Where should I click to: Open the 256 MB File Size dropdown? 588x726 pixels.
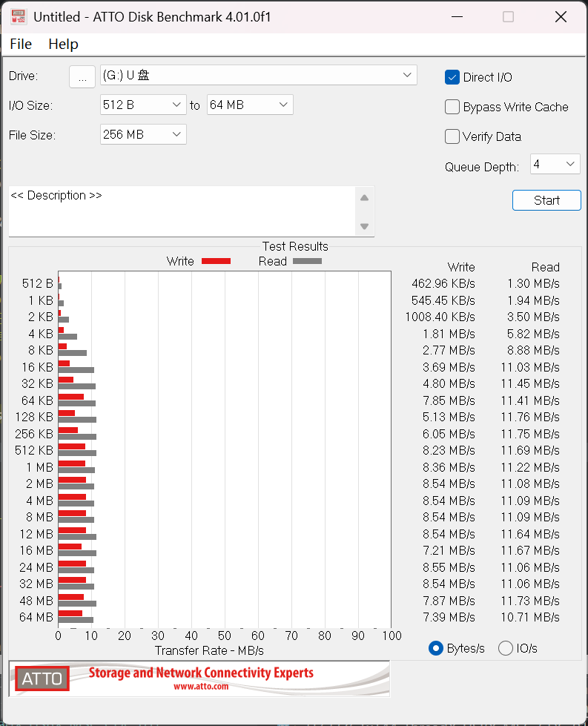[x=143, y=134]
